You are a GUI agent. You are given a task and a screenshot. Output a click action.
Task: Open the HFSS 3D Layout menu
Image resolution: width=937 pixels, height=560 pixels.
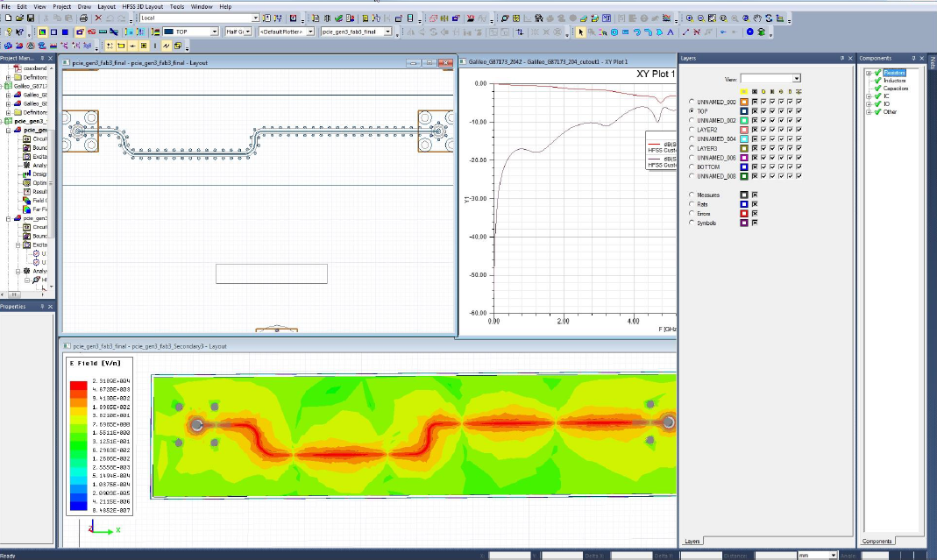coord(141,6)
